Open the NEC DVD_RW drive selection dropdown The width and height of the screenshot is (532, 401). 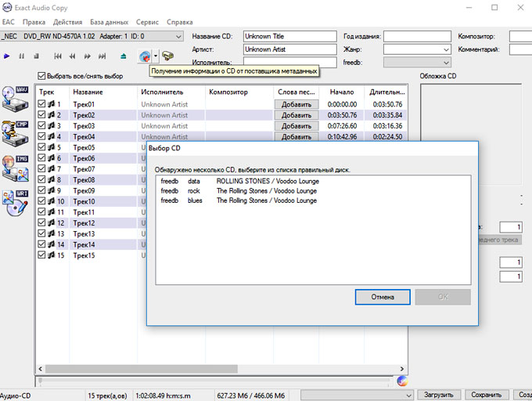(x=178, y=36)
